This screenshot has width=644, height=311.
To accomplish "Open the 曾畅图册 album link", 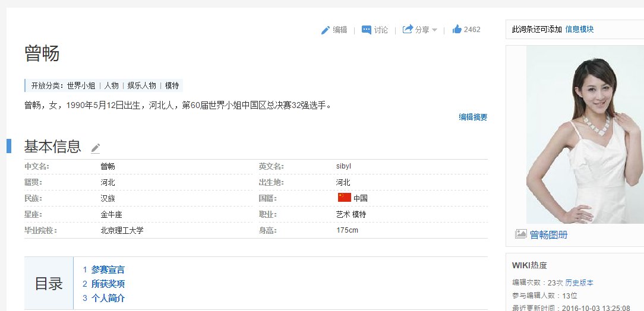I will click(548, 234).
